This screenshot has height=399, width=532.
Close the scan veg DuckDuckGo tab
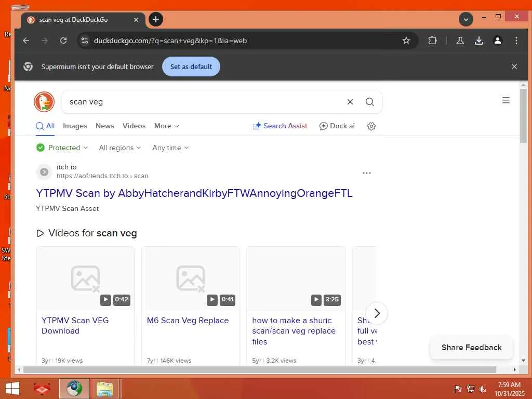pos(136,20)
